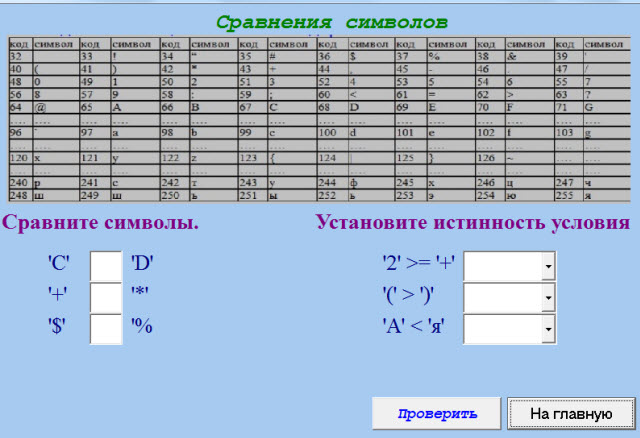
Task: Click table cell with code 68
Action: coord(333,107)
